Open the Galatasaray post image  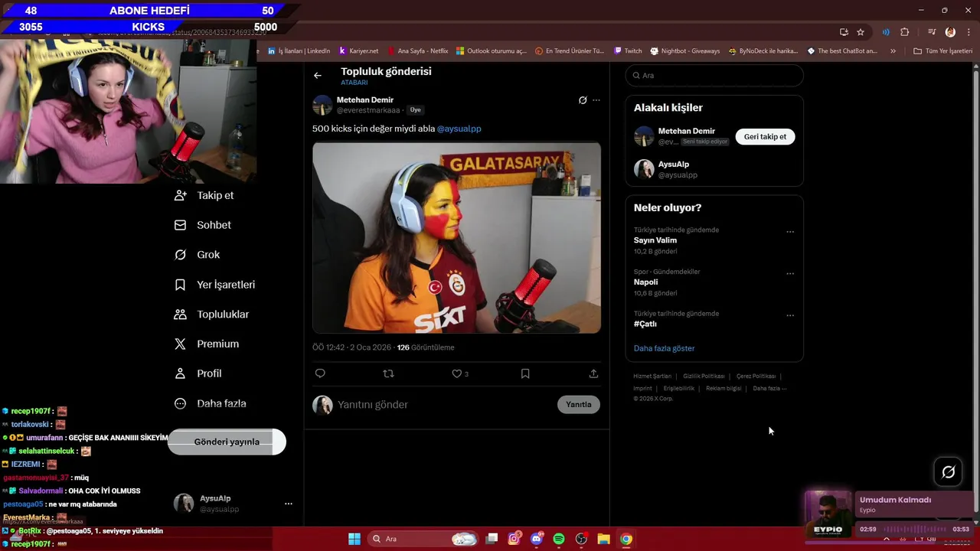point(456,238)
